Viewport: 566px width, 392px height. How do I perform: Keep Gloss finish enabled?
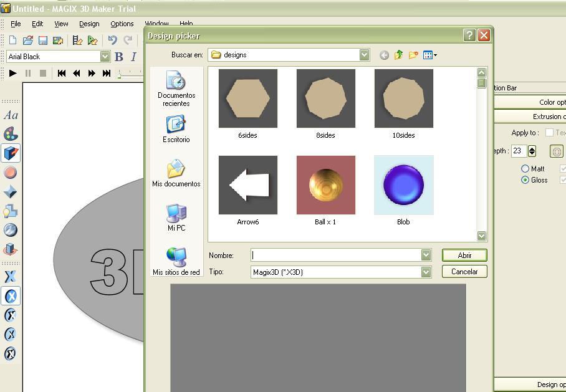[525, 180]
